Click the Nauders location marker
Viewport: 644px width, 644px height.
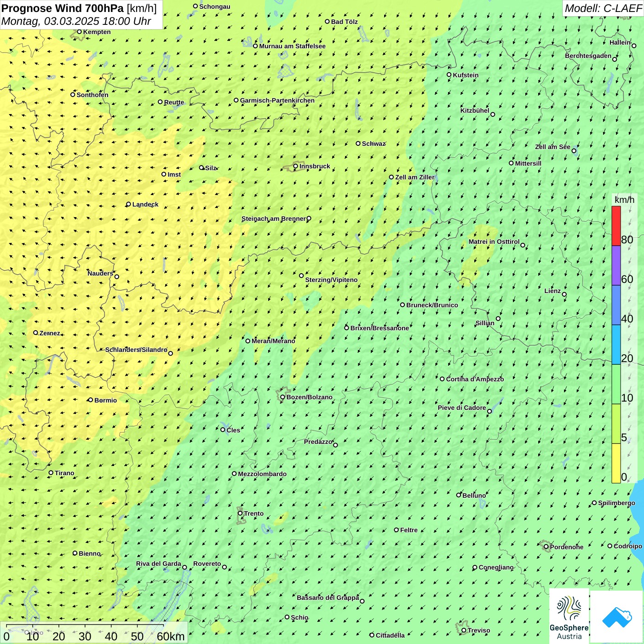coord(117,276)
